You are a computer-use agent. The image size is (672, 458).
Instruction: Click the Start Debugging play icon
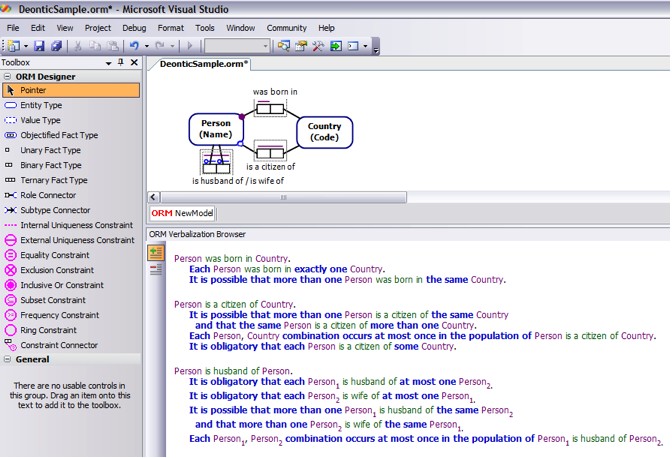(190, 46)
